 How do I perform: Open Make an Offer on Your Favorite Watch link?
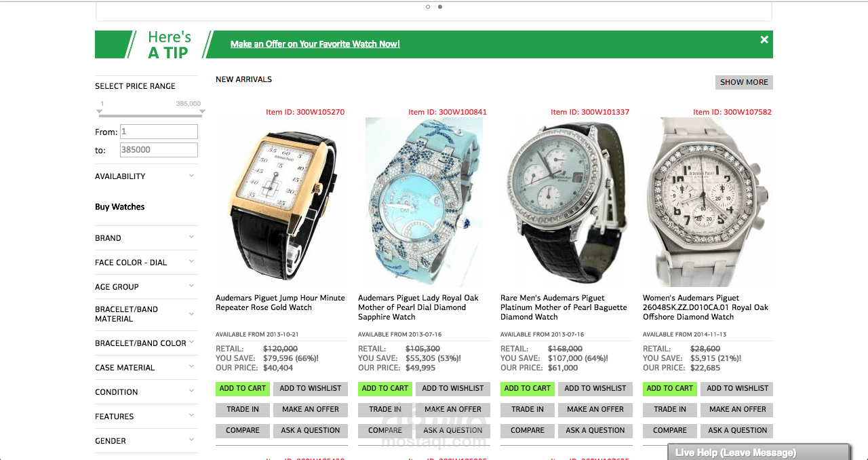coord(315,44)
